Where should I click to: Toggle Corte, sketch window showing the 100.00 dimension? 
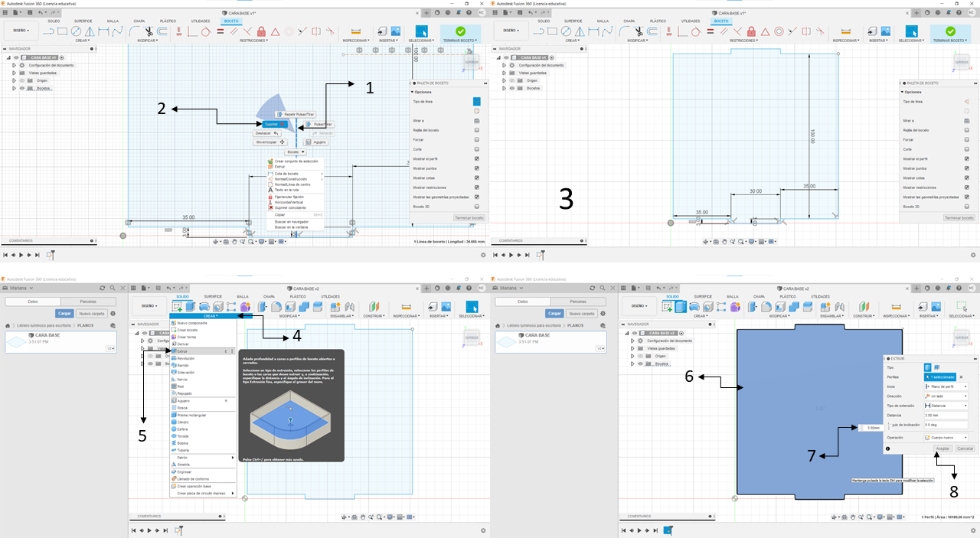tap(966, 149)
